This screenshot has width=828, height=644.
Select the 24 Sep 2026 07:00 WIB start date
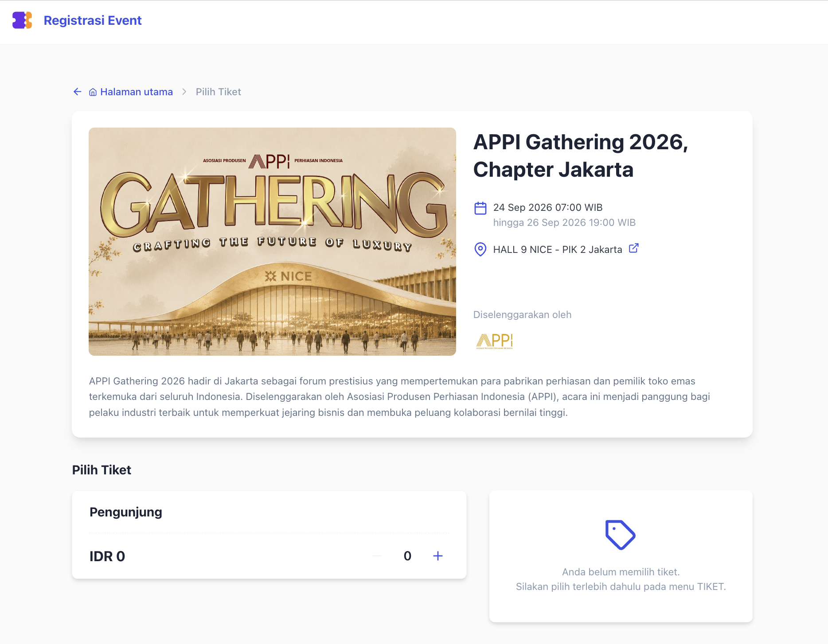click(x=548, y=207)
